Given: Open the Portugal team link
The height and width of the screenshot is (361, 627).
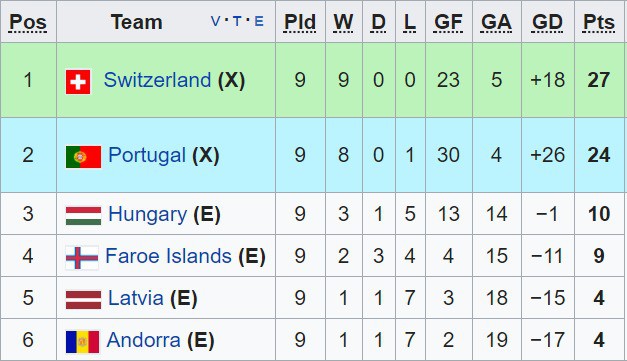Looking at the screenshot, I should [147, 155].
